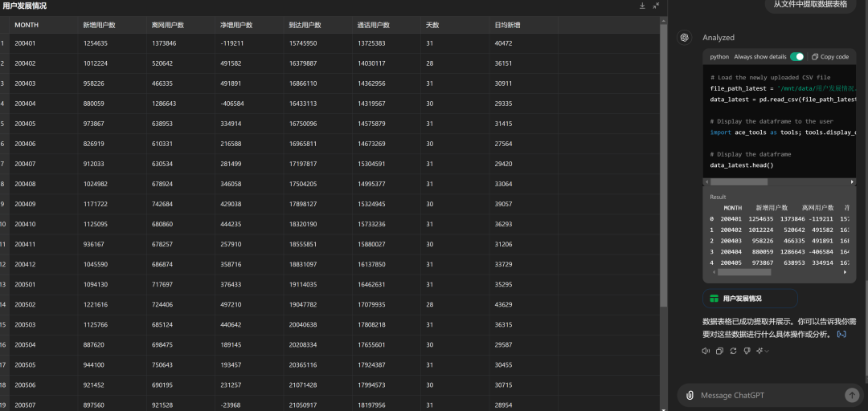Attach a file with paperclip icon
The height and width of the screenshot is (411, 868).
pos(690,395)
